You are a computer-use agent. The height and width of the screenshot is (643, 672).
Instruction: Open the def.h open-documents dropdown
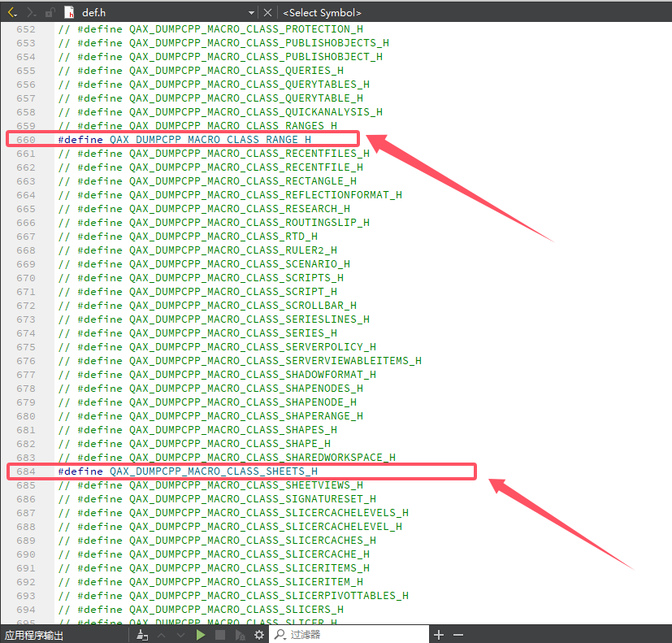click(x=252, y=13)
